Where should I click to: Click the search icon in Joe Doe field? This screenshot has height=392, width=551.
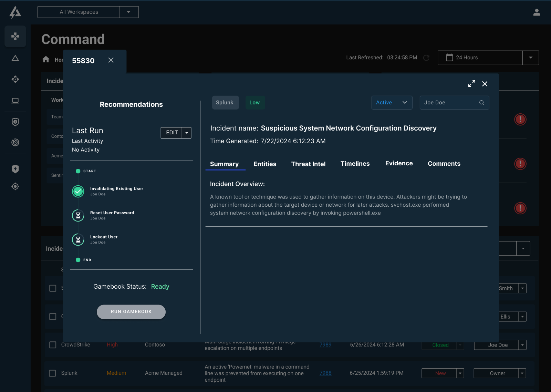tap(481, 103)
